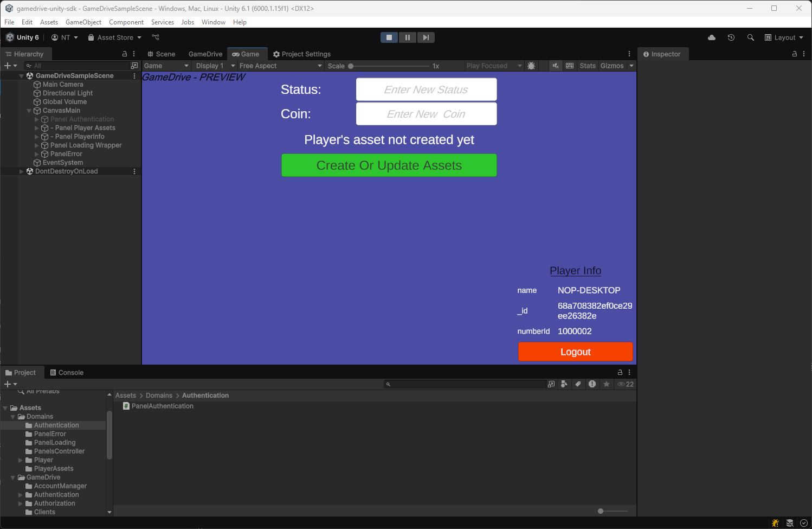The image size is (812, 529).
Task: Open the Layout dropdown
Action: (x=784, y=37)
